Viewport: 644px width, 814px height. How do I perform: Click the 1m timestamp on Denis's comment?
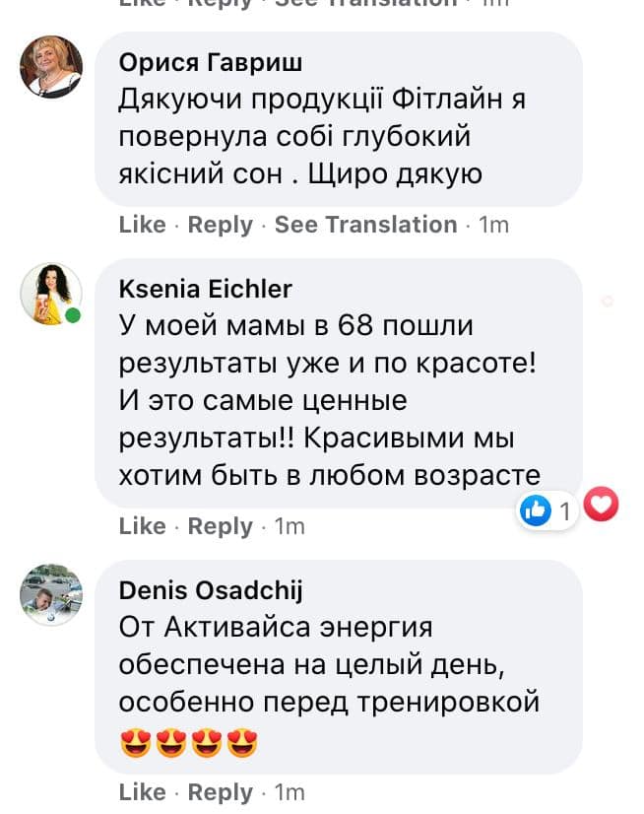point(290,793)
